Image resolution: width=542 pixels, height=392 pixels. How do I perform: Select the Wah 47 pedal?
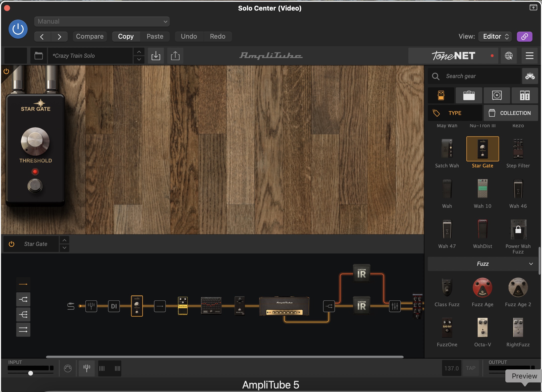point(447,234)
